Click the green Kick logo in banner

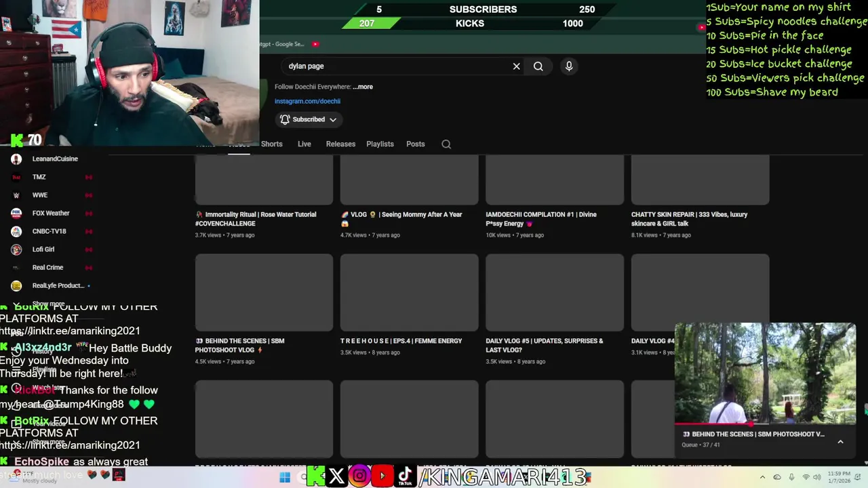(315, 476)
